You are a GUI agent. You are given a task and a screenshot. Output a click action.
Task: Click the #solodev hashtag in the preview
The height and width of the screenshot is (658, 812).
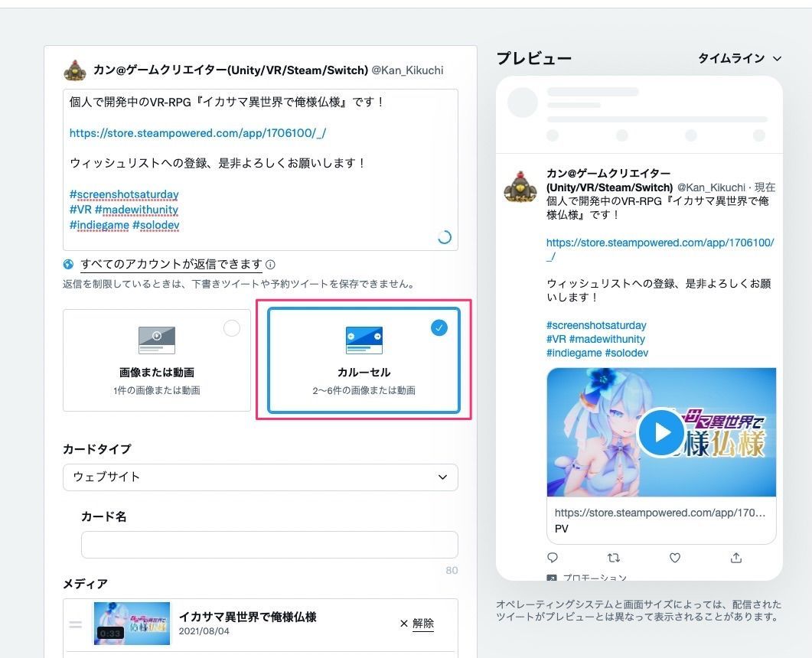pos(627,353)
